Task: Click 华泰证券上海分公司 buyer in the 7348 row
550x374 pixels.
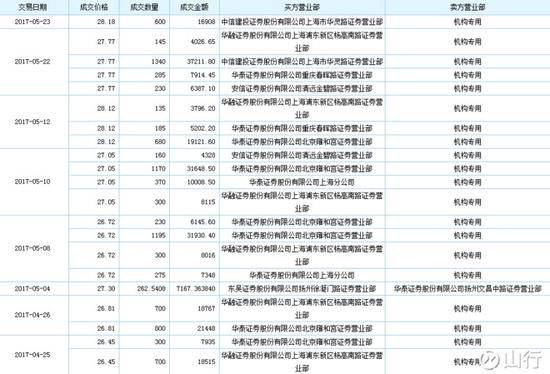Action: 302,275
